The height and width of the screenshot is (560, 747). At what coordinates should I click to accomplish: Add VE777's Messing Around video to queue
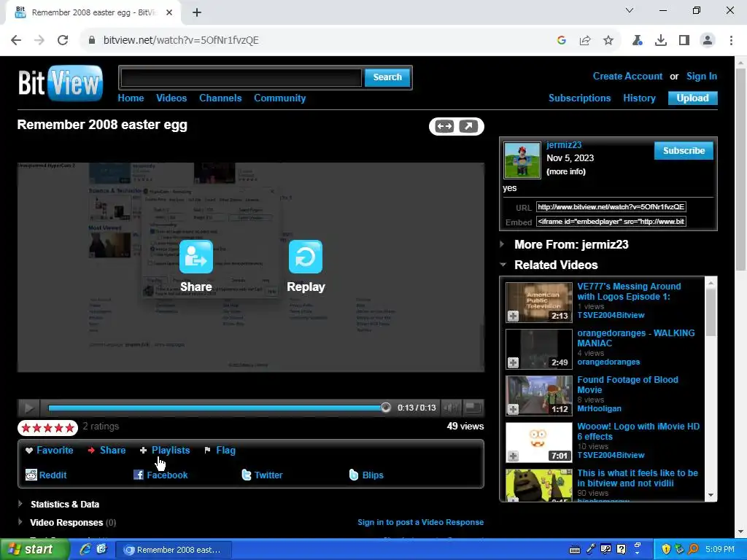click(513, 316)
